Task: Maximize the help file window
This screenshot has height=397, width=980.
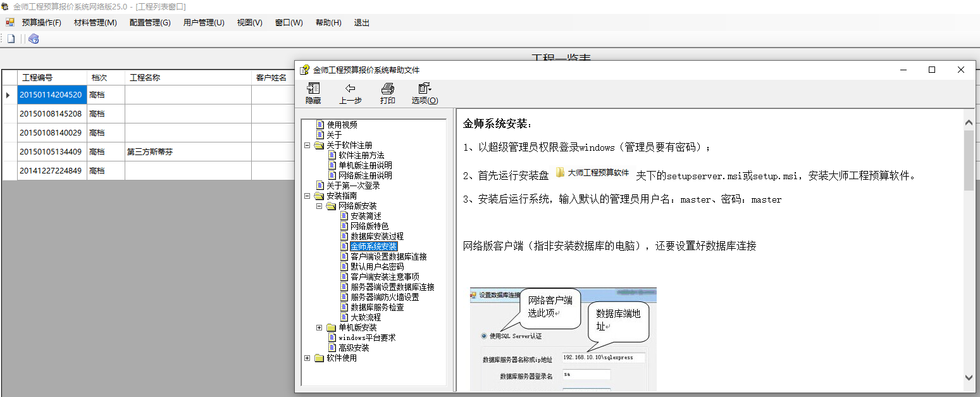Action: (x=932, y=70)
